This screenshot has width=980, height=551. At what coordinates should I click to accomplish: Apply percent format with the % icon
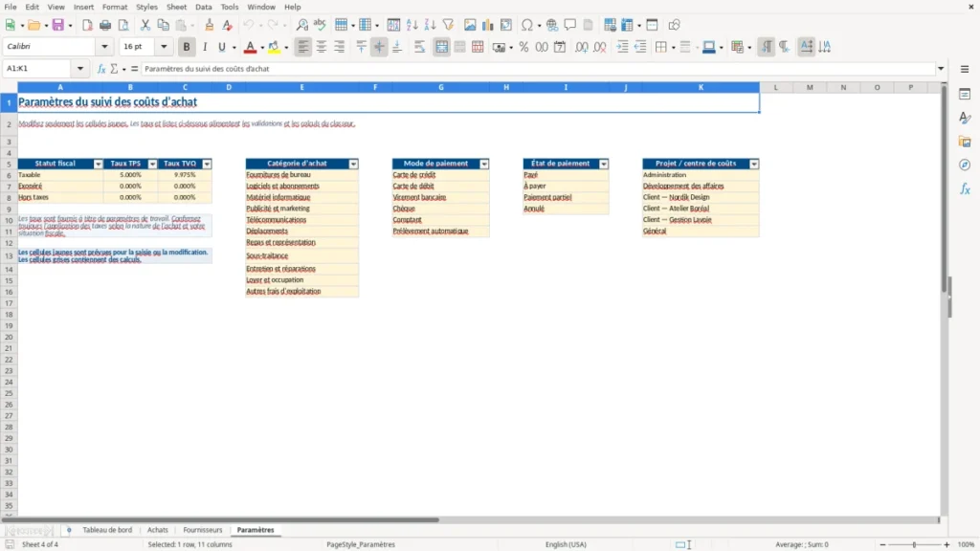[x=523, y=47]
